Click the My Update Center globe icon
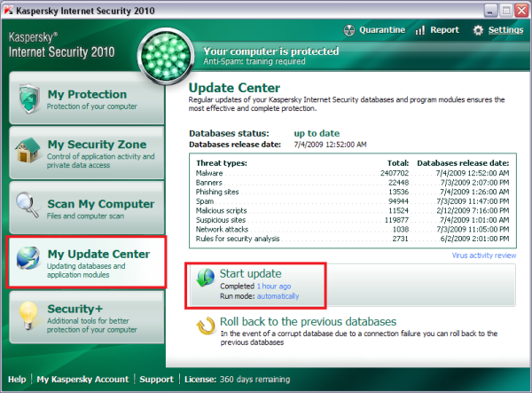Image resolution: width=532 pixels, height=393 pixels. (x=27, y=258)
